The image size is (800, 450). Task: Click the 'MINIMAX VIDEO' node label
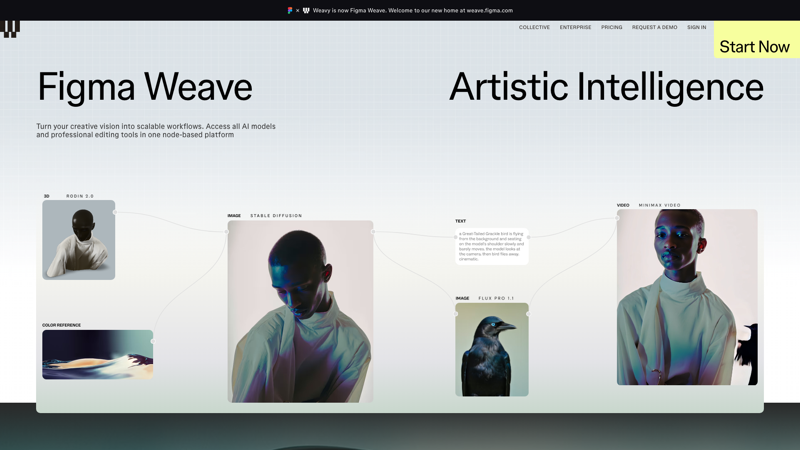coord(660,205)
